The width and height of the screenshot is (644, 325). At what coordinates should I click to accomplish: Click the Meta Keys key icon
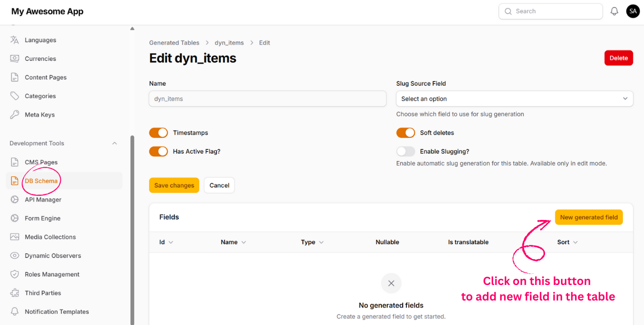pyautogui.click(x=15, y=115)
